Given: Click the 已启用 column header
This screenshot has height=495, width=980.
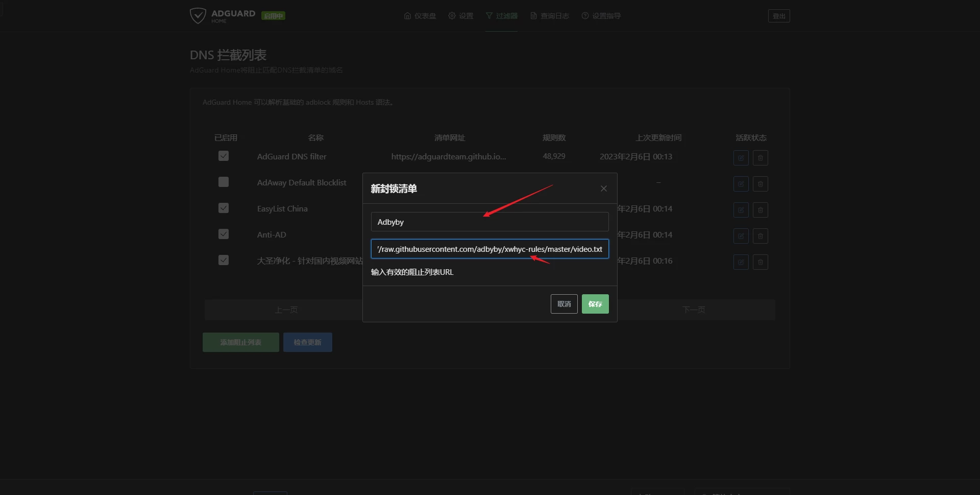Looking at the screenshot, I should pyautogui.click(x=226, y=137).
